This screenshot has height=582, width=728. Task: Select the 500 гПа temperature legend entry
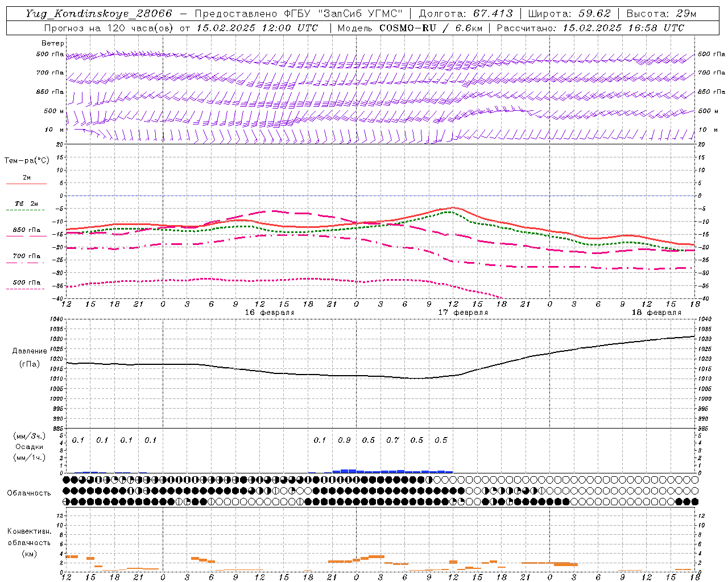(x=26, y=282)
